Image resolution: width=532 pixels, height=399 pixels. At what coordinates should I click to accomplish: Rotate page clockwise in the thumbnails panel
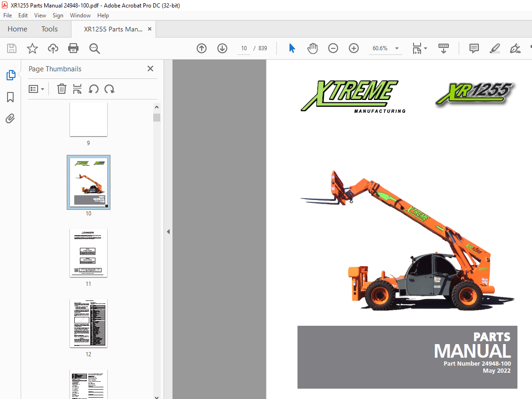pos(109,89)
